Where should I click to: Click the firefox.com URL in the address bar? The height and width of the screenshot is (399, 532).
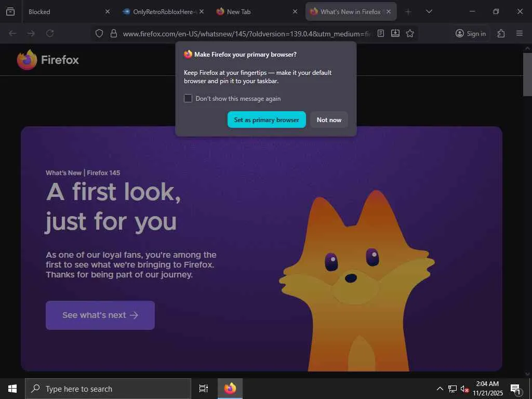point(246,34)
